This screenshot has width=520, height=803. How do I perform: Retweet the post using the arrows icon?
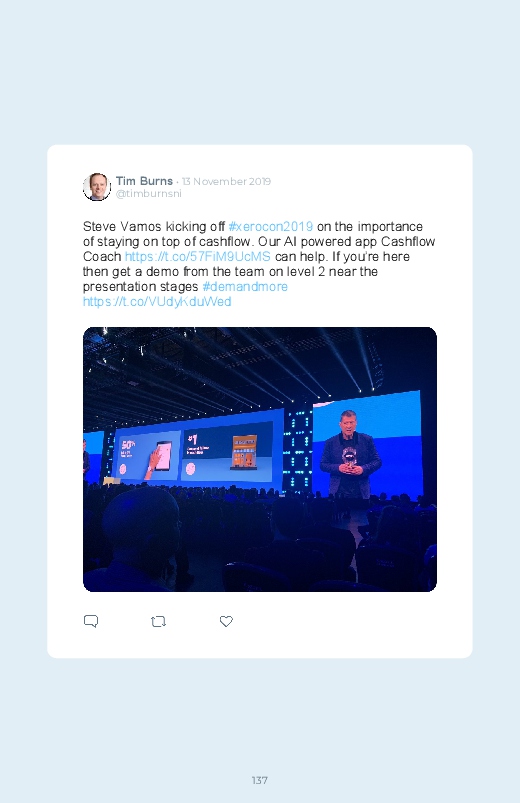(x=158, y=621)
